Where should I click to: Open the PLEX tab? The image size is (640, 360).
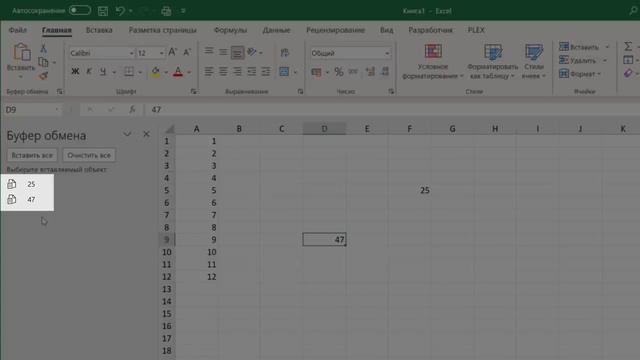[476, 30]
